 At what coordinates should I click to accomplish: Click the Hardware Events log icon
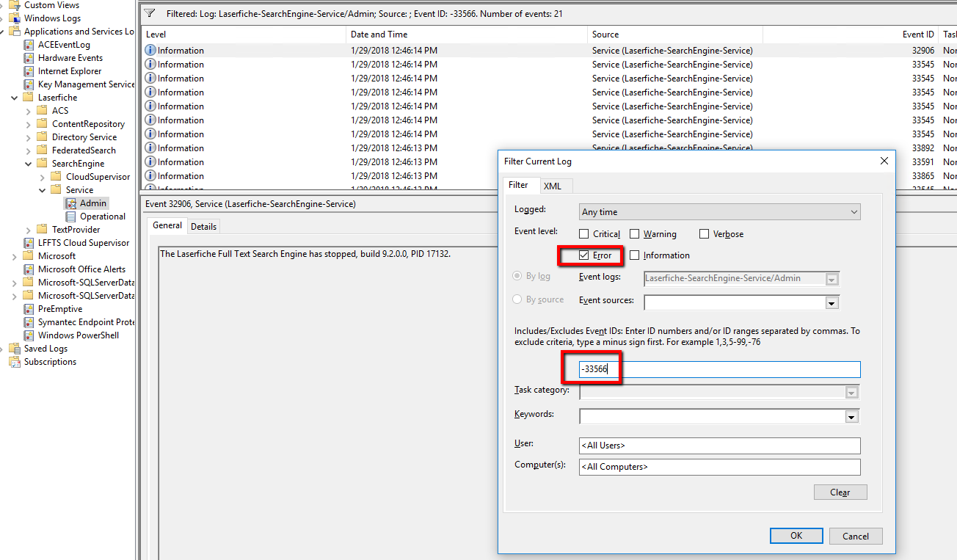coord(29,58)
